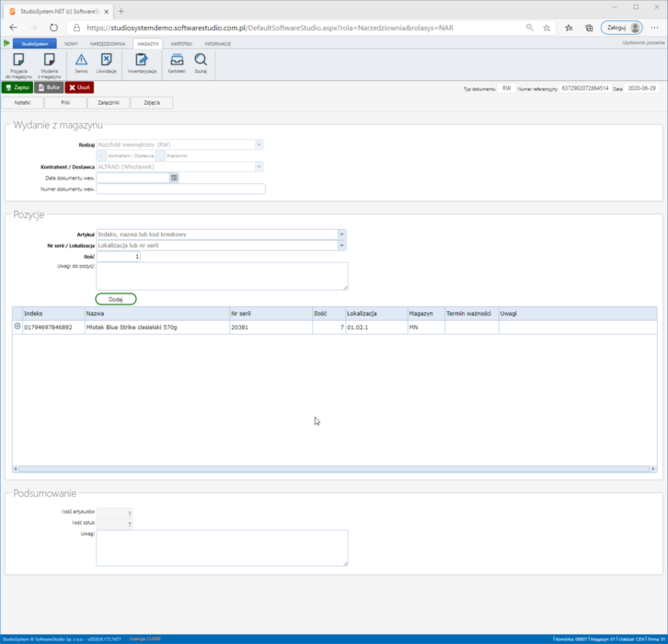Sort by the Lokalizacja column header
The image size is (668, 644).
376,314
